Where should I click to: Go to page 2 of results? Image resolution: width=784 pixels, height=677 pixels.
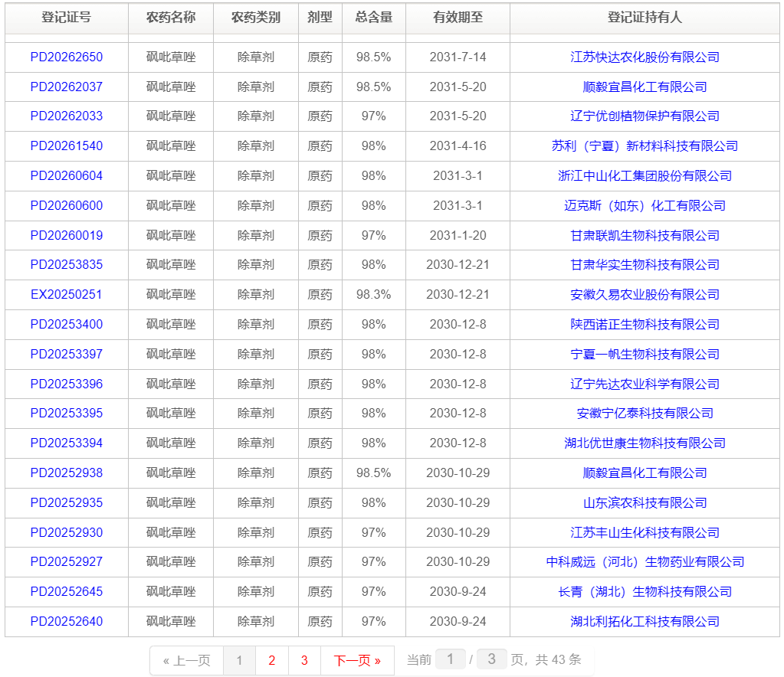point(272,660)
